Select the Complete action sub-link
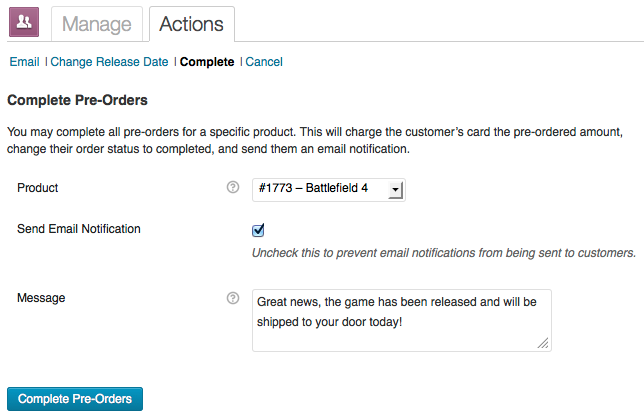The height and width of the screenshot is (418, 644). pos(207,62)
